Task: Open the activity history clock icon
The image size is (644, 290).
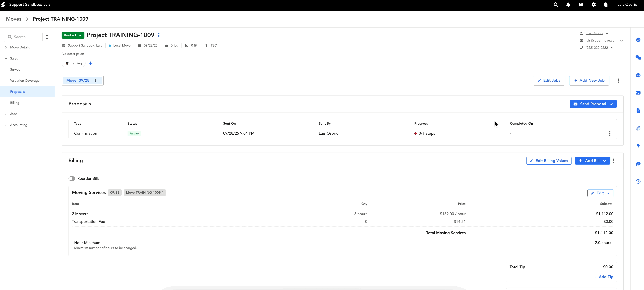Action: 638,182
